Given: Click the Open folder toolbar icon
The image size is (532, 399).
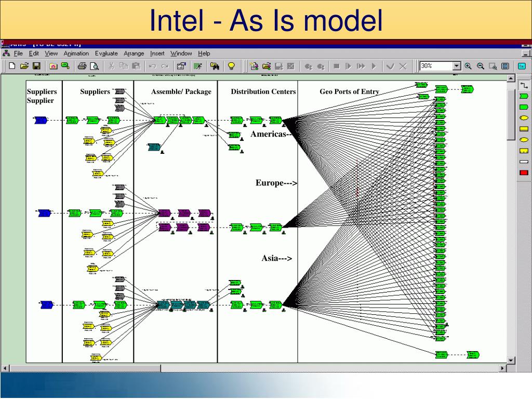Looking at the screenshot, I should tap(24, 66).
